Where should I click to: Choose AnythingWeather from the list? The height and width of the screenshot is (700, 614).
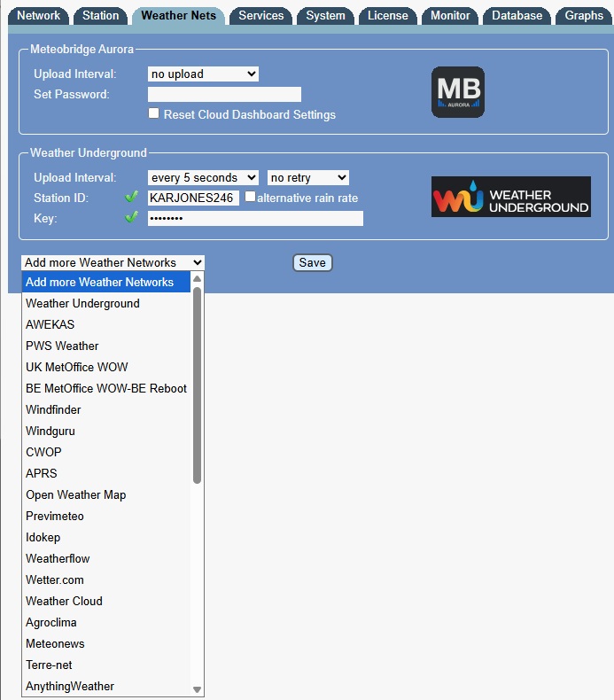tap(106, 686)
